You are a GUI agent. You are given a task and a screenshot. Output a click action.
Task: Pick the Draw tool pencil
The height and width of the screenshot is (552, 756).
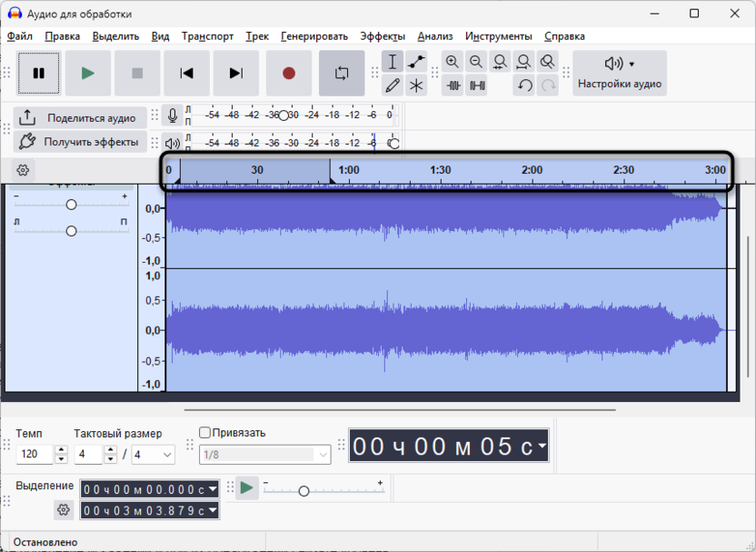(393, 85)
